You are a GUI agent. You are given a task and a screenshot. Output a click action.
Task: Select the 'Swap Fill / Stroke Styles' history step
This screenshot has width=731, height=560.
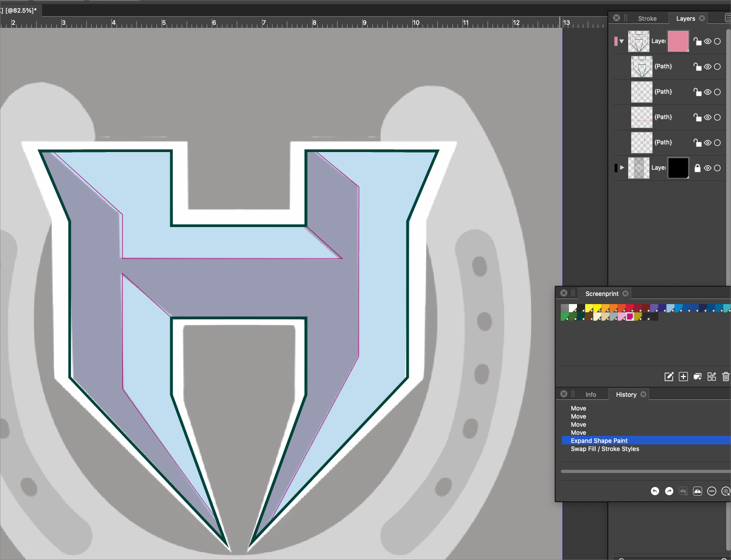coord(605,449)
